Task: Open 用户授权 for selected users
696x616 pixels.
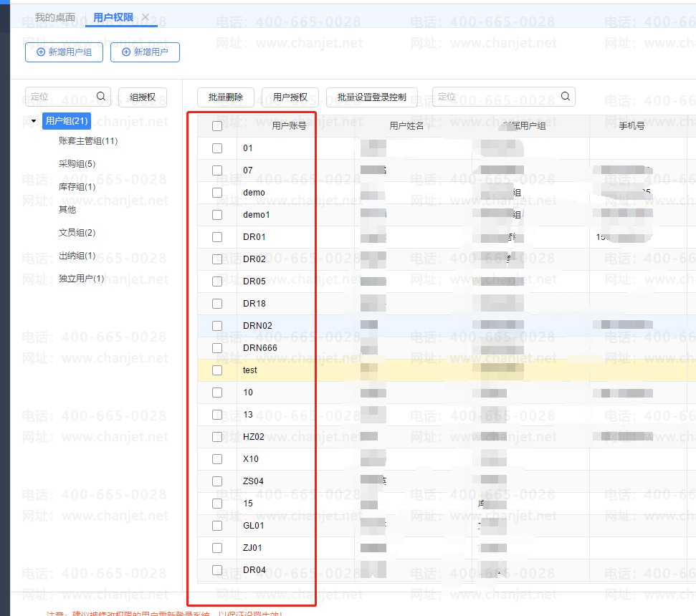Action: tap(290, 97)
